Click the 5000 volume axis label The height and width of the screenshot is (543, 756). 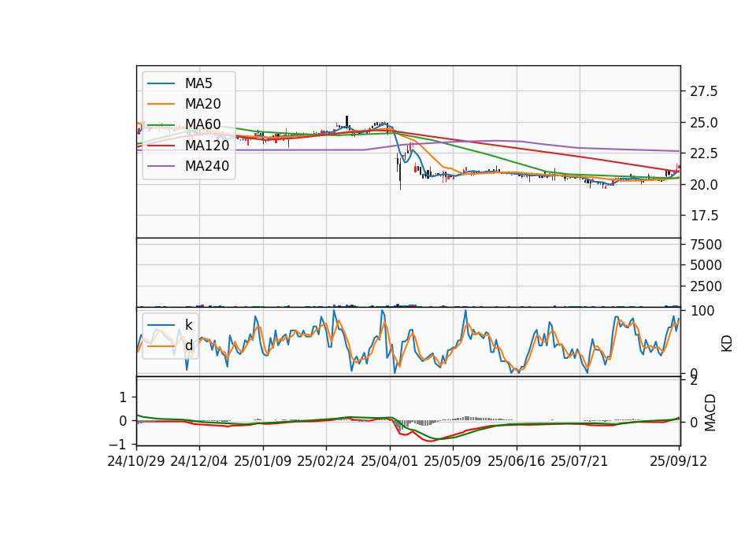pyautogui.click(x=706, y=265)
